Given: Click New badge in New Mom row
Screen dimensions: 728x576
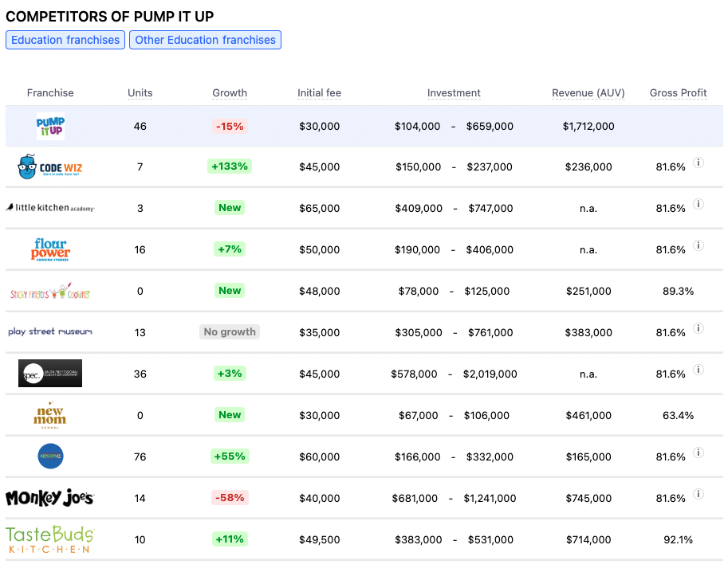Looking at the screenshot, I should [x=230, y=415].
